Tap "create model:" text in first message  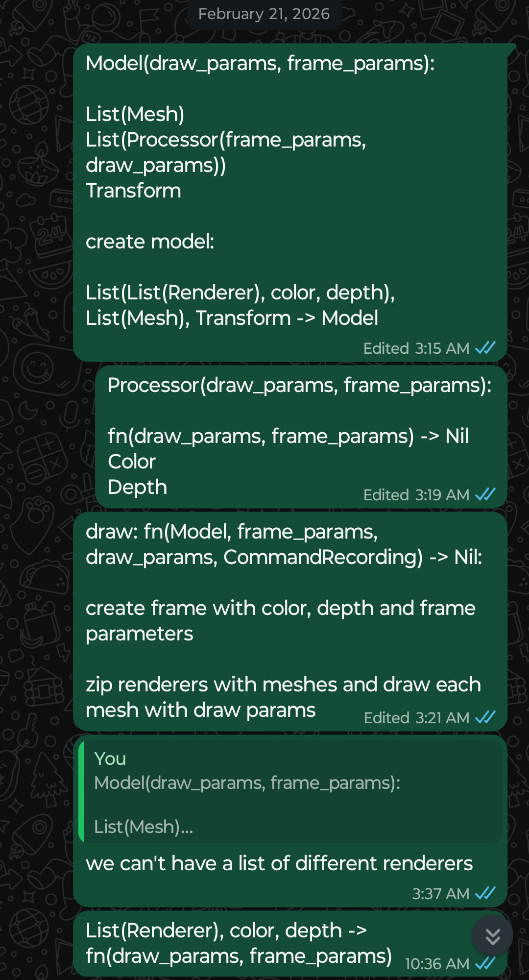point(150,242)
